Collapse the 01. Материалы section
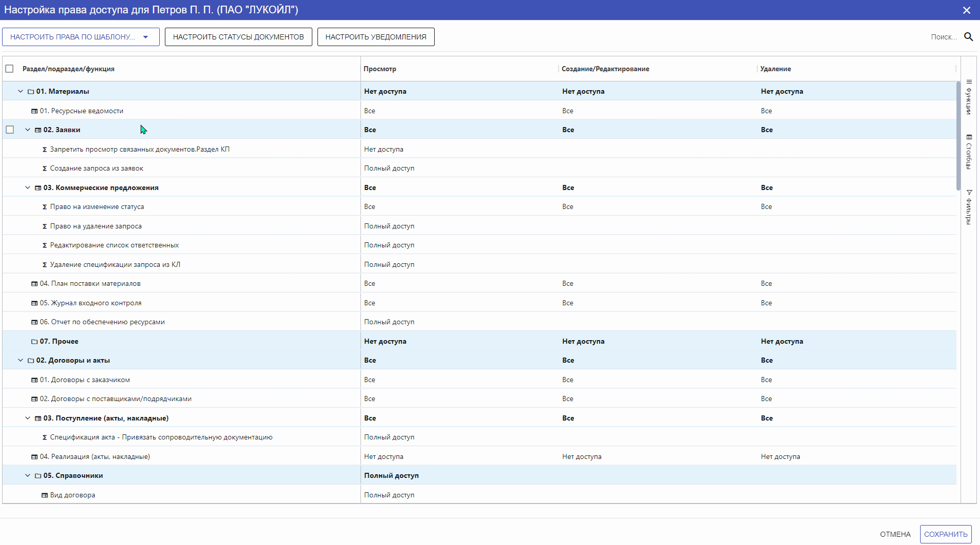The image size is (980, 545). tap(20, 91)
